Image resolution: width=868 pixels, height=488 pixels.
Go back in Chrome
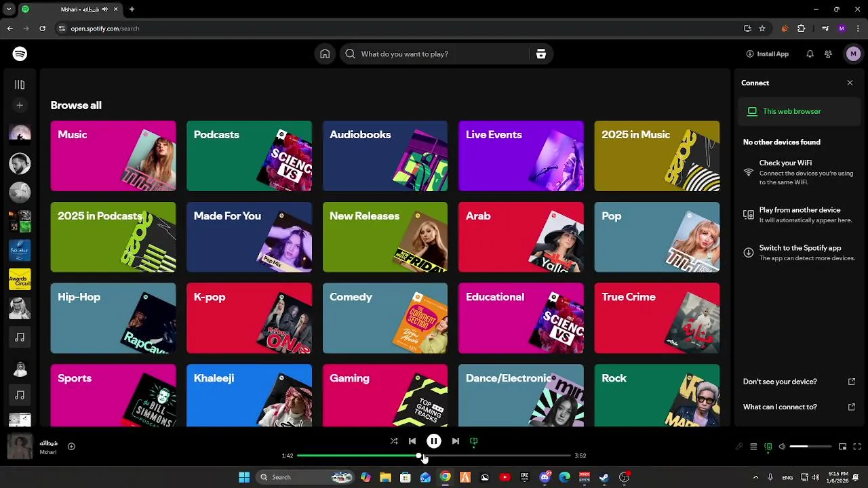9,28
